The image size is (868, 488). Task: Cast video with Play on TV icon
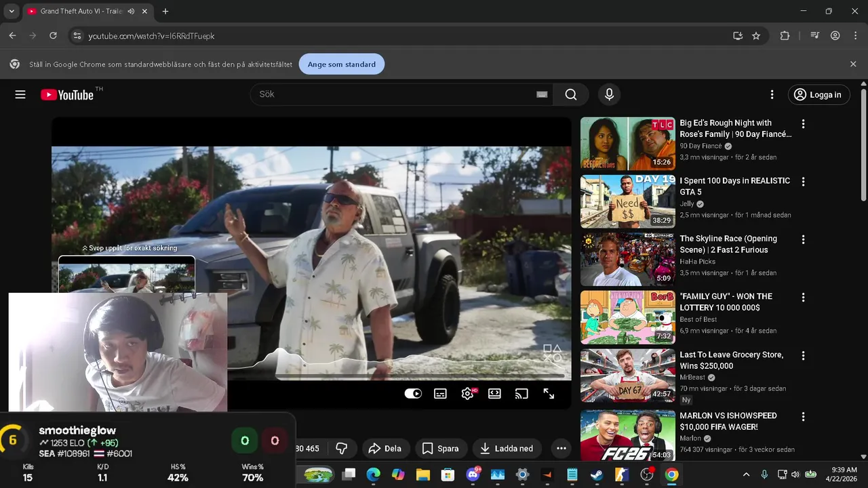point(521,394)
